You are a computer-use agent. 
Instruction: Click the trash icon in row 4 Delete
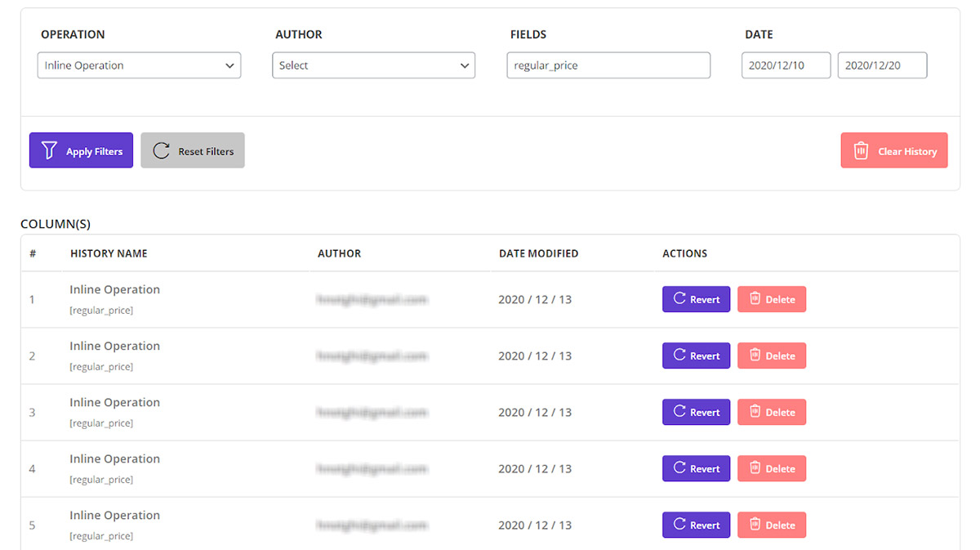click(x=755, y=468)
